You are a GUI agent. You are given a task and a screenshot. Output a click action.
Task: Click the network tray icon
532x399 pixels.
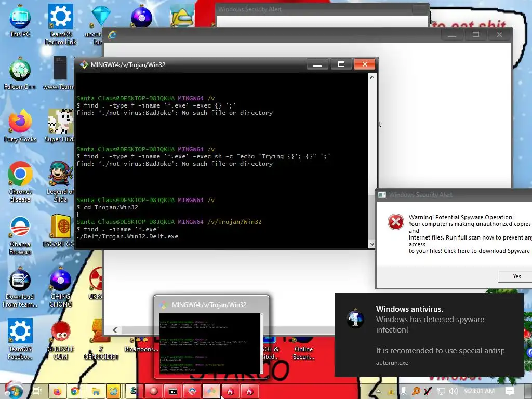pos(441,391)
